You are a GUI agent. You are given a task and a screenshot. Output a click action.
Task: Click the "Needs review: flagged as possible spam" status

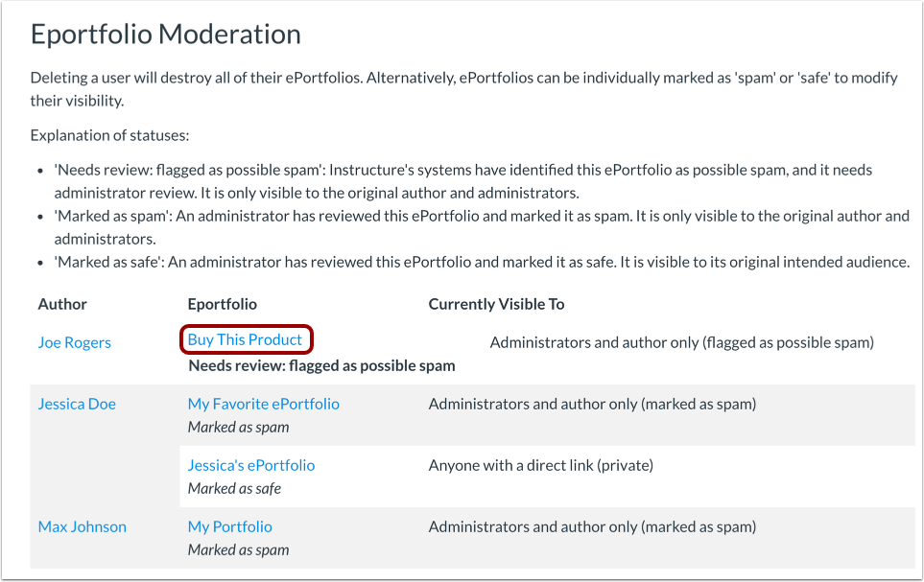320,365
